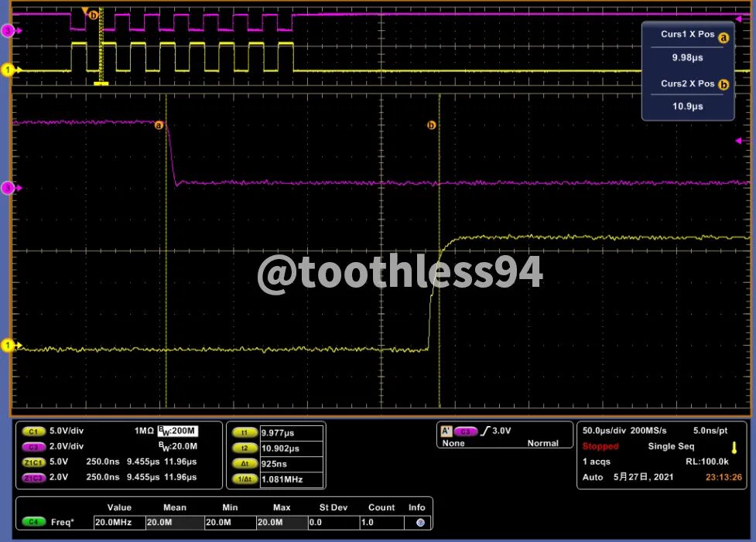
Task: Click the C1 channel badge at 5.0V/div
Action: click(x=33, y=431)
